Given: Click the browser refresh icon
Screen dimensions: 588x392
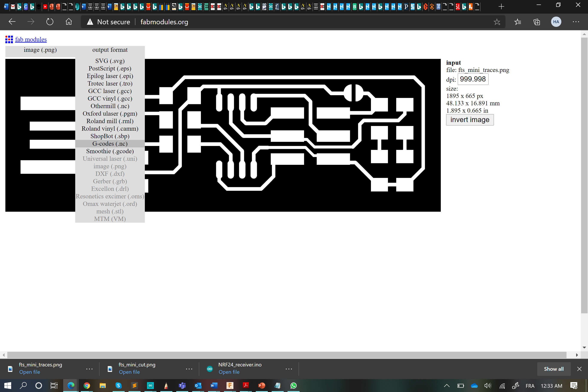Looking at the screenshot, I should pos(50,22).
